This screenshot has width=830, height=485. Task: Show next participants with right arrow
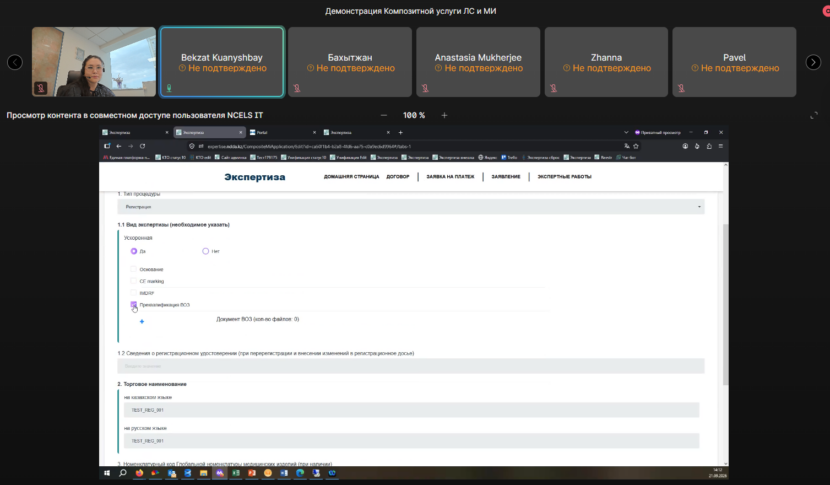(x=813, y=62)
